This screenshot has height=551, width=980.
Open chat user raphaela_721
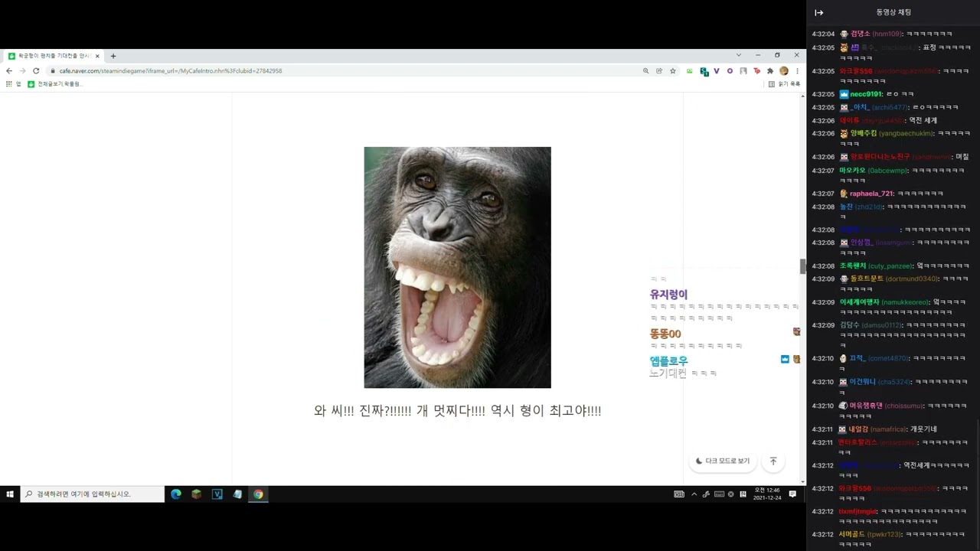coord(871,194)
